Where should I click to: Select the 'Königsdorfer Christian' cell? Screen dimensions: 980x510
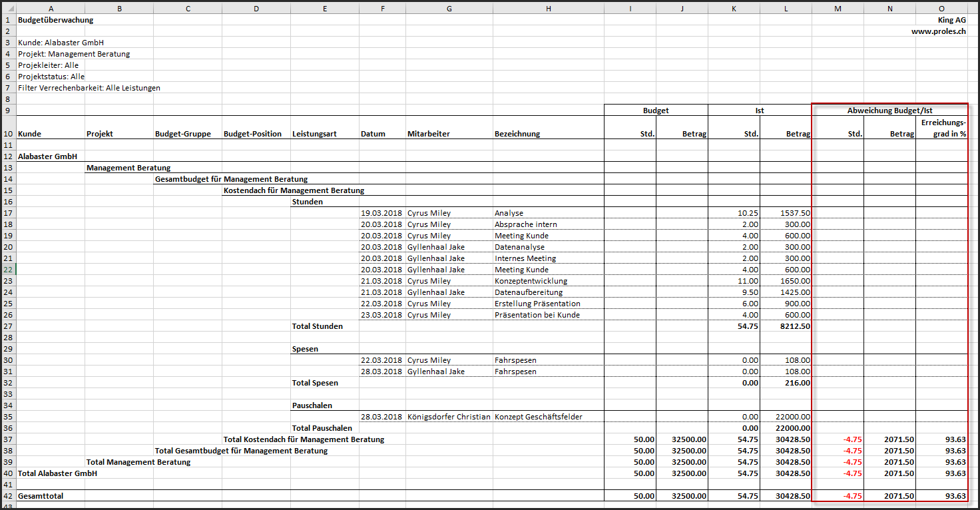(448, 417)
